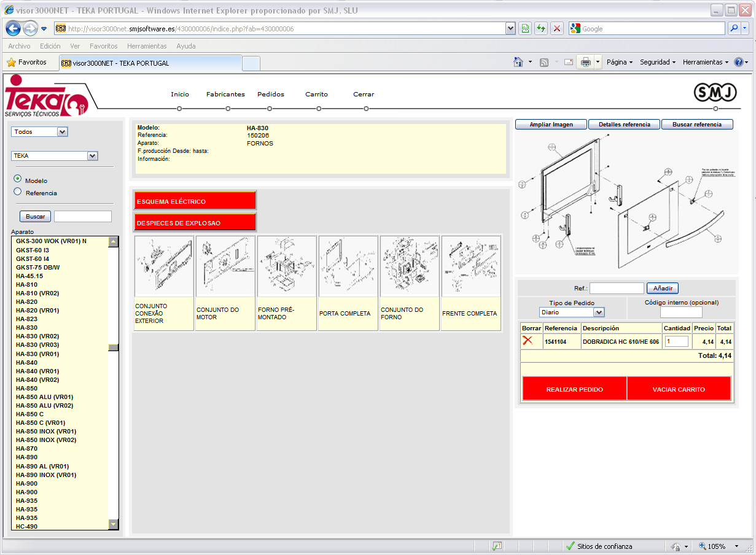This screenshot has width=756, height=555.
Task: Click the Cantidad quantity field
Action: (x=677, y=341)
